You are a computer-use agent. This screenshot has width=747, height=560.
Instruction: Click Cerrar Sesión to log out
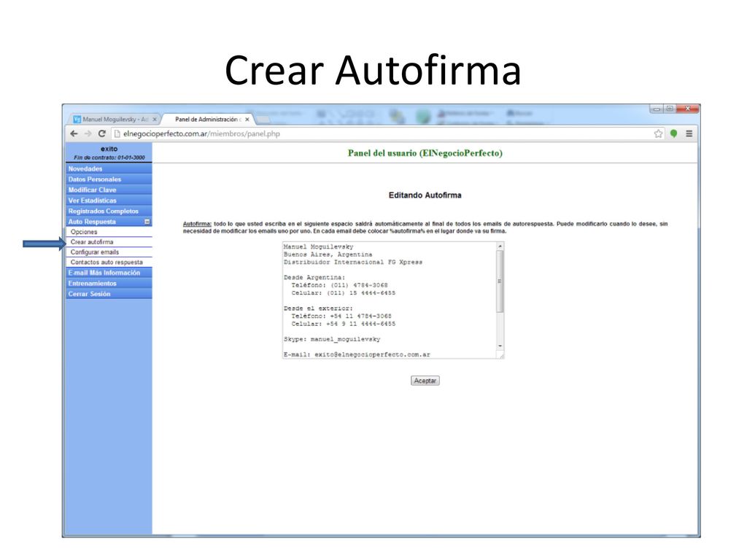[109, 294]
